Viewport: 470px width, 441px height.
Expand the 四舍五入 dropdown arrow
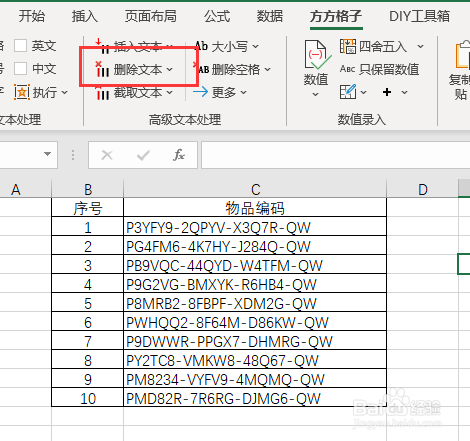pos(421,46)
